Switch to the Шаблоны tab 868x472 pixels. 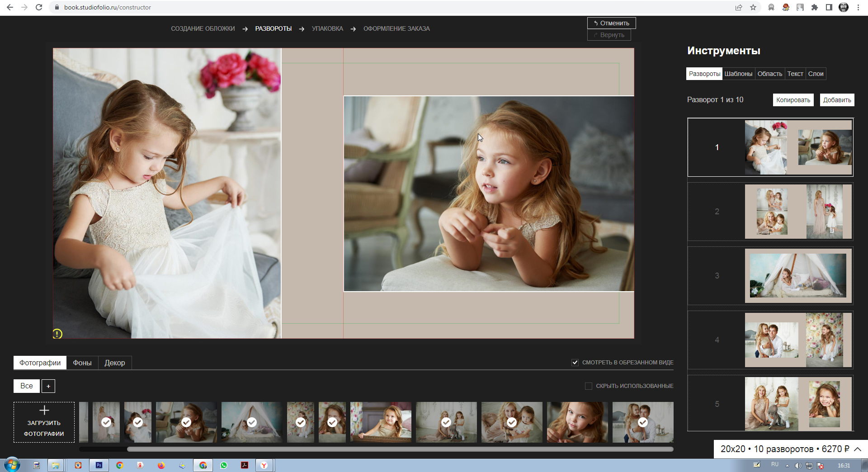pos(738,74)
